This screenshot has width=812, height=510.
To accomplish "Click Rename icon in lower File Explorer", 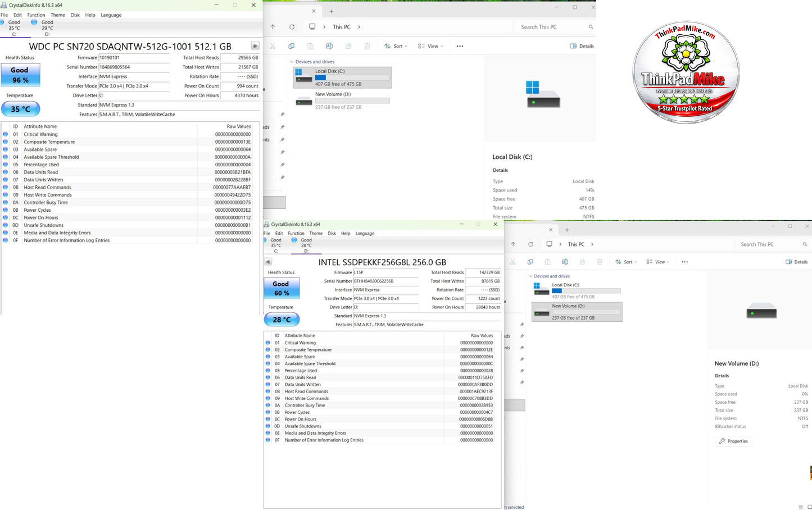I will pos(565,262).
